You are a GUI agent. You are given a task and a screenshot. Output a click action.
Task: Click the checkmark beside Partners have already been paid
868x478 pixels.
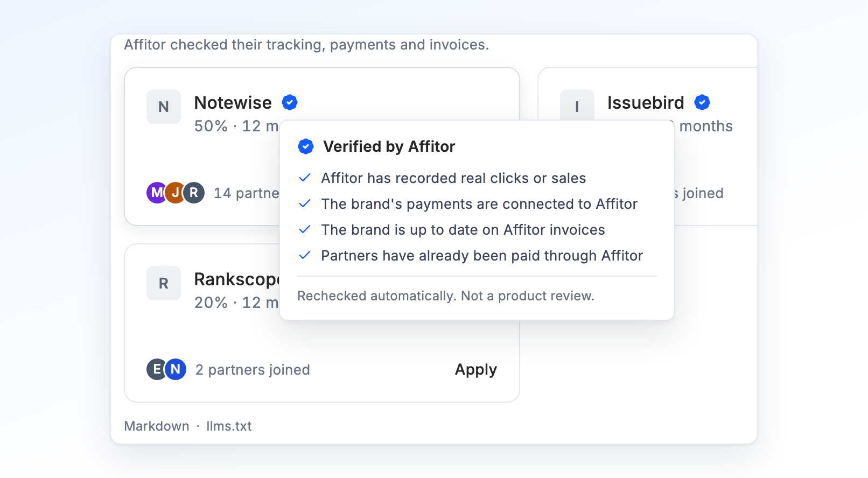[x=305, y=255]
